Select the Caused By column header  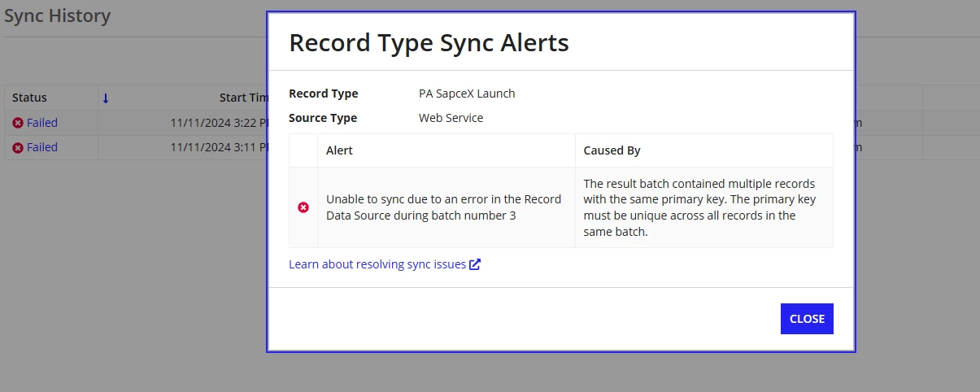click(x=612, y=150)
